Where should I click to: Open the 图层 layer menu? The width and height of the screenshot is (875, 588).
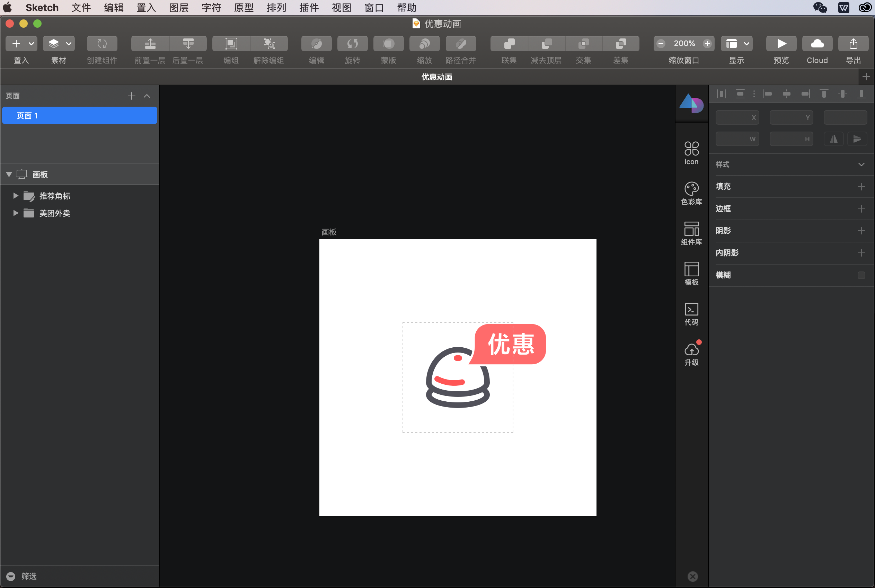[178, 8]
